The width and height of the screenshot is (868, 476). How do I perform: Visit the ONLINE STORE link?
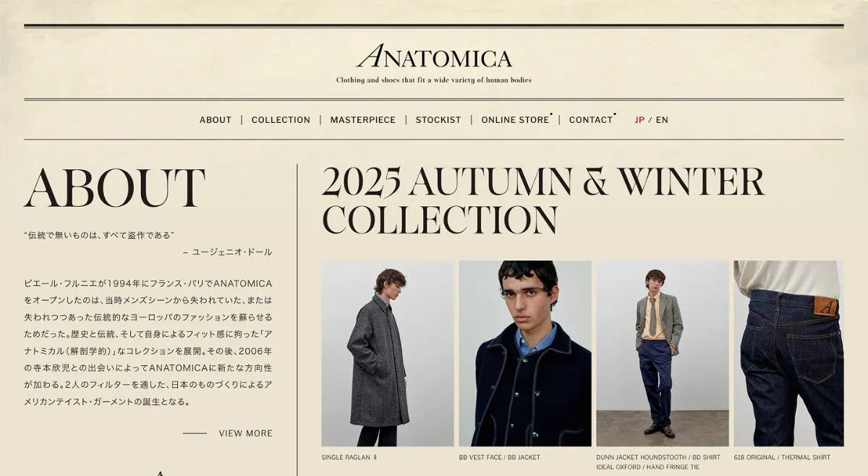[x=515, y=120]
